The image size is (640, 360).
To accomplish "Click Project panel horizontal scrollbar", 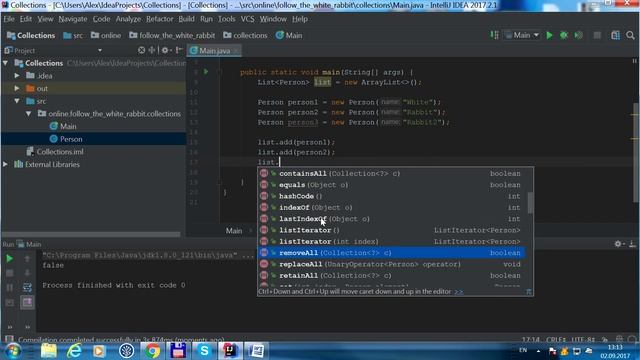I will coord(91,234).
